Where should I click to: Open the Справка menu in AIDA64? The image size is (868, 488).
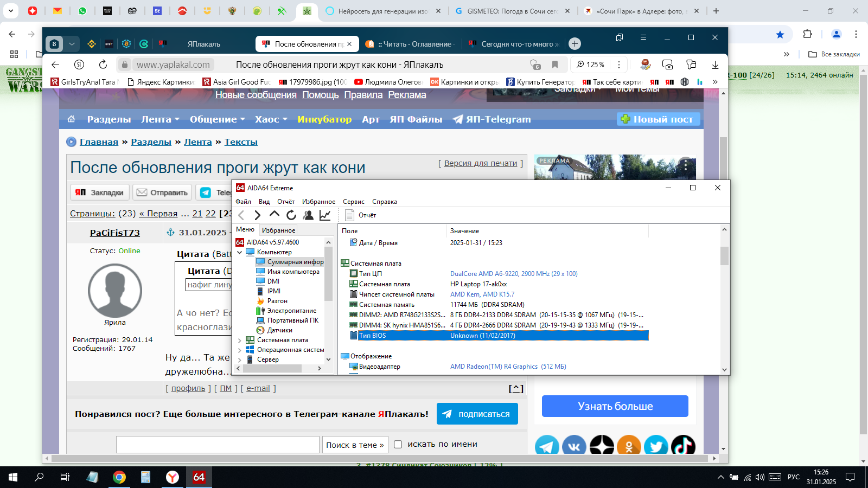385,202
